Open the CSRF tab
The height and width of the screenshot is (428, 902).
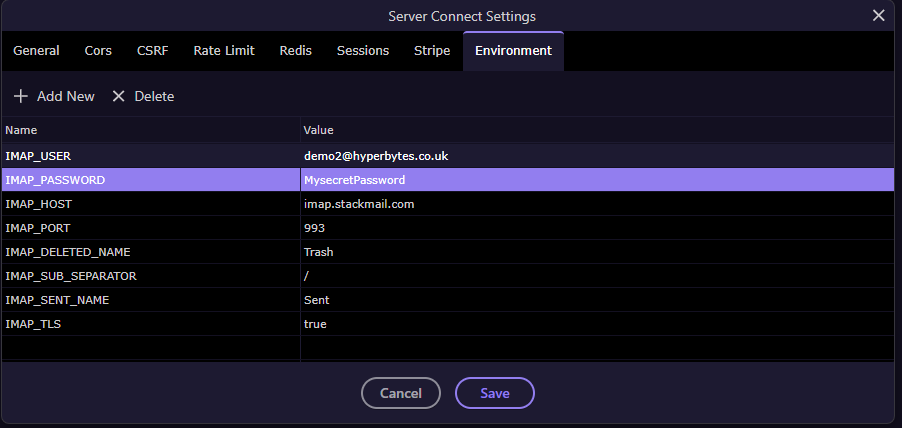[153, 51]
